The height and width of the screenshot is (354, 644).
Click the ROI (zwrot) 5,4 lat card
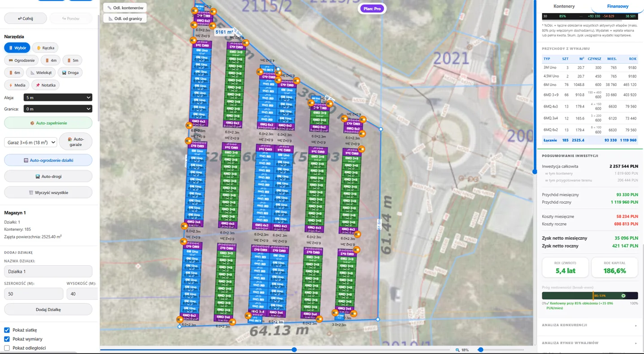565,268
